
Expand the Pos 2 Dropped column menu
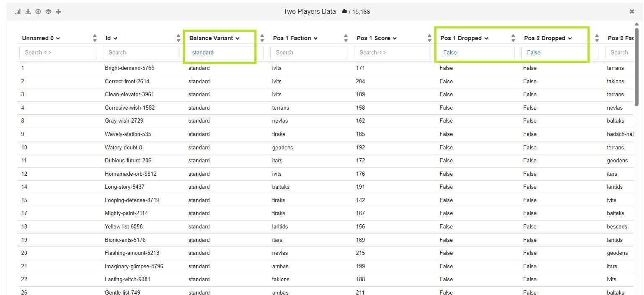pos(570,38)
